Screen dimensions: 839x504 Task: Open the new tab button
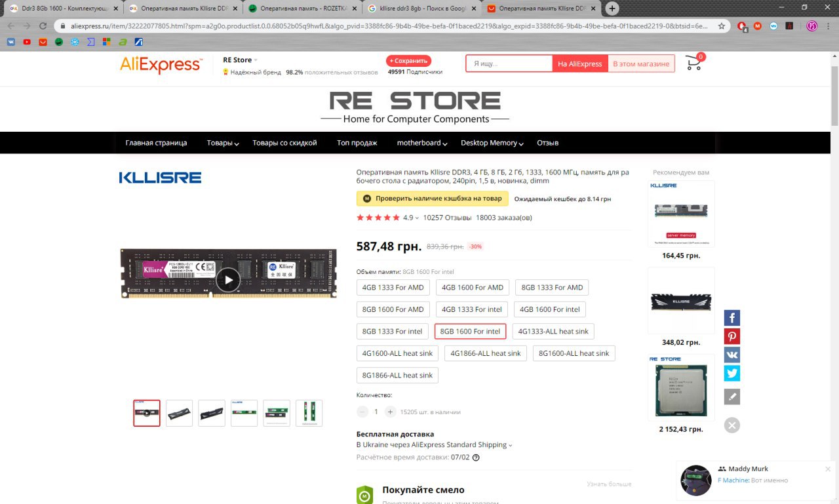612,9
